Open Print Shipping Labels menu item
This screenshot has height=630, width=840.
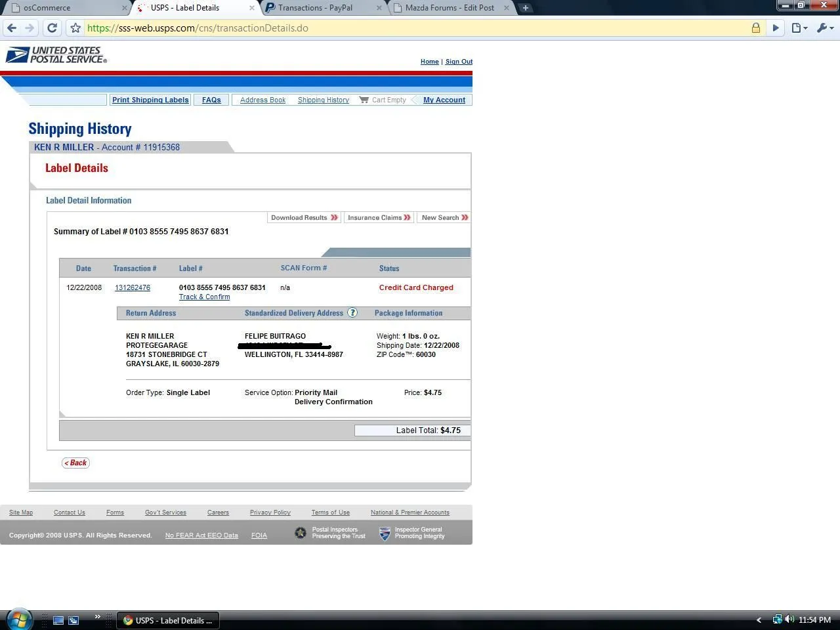pyautogui.click(x=150, y=100)
